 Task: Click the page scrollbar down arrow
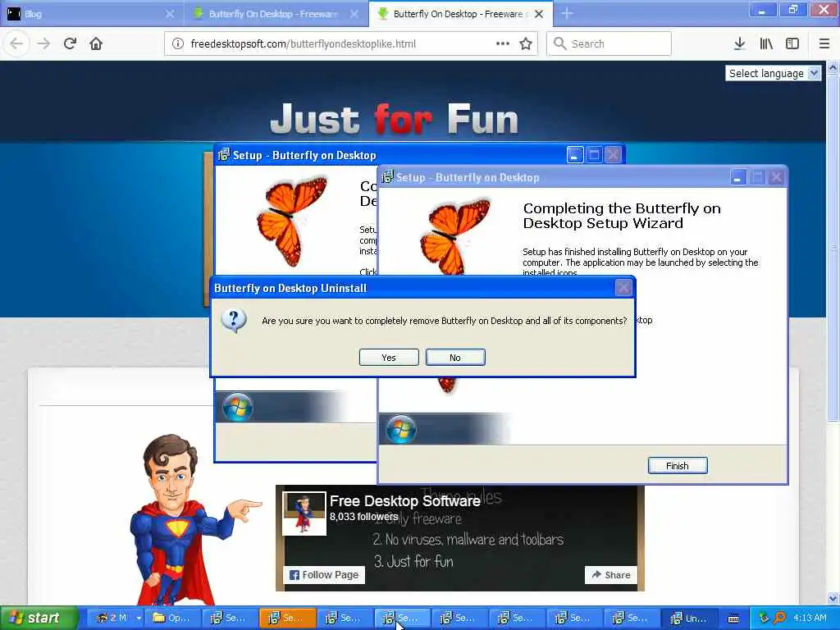pos(833,598)
